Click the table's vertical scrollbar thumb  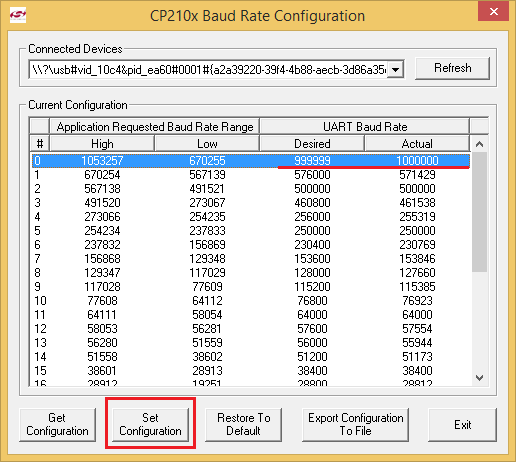click(479, 212)
